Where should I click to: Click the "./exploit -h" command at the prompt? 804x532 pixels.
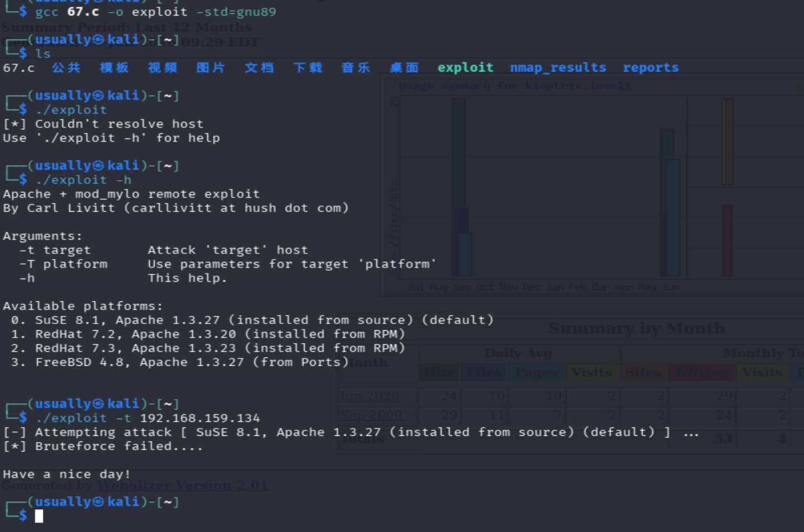pyautogui.click(x=83, y=180)
